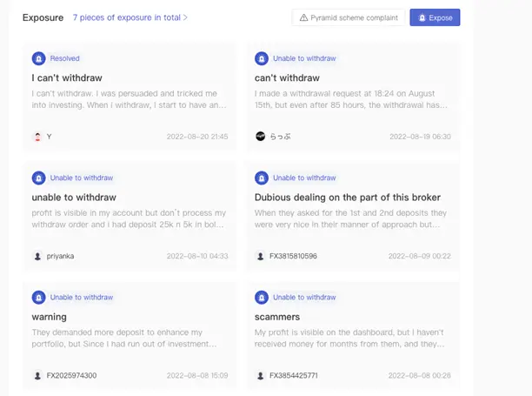Select the Resolved status tag
This screenshot has height=396, width=532.
point(64,58)
